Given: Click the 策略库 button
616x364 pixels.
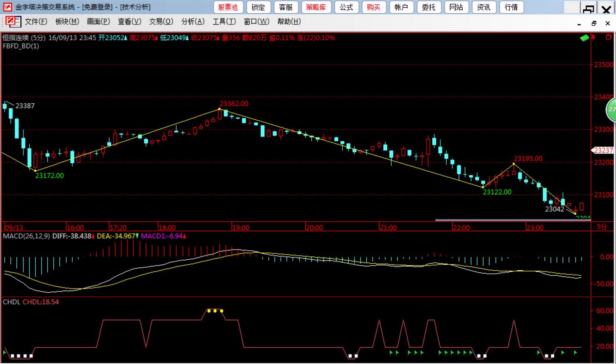Looking at the screenshot, I should coord(316,7).
